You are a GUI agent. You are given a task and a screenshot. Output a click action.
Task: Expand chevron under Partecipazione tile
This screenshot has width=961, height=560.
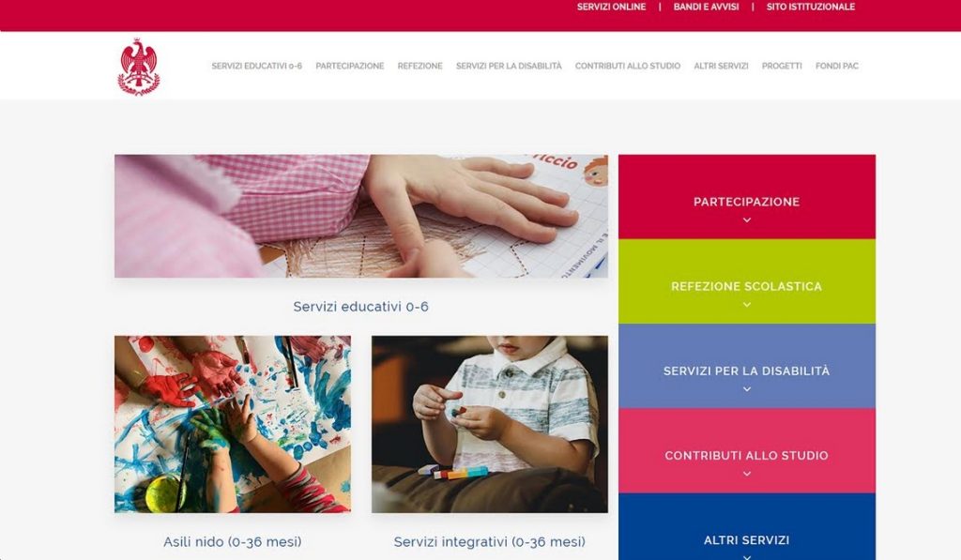tap(746, 219)
